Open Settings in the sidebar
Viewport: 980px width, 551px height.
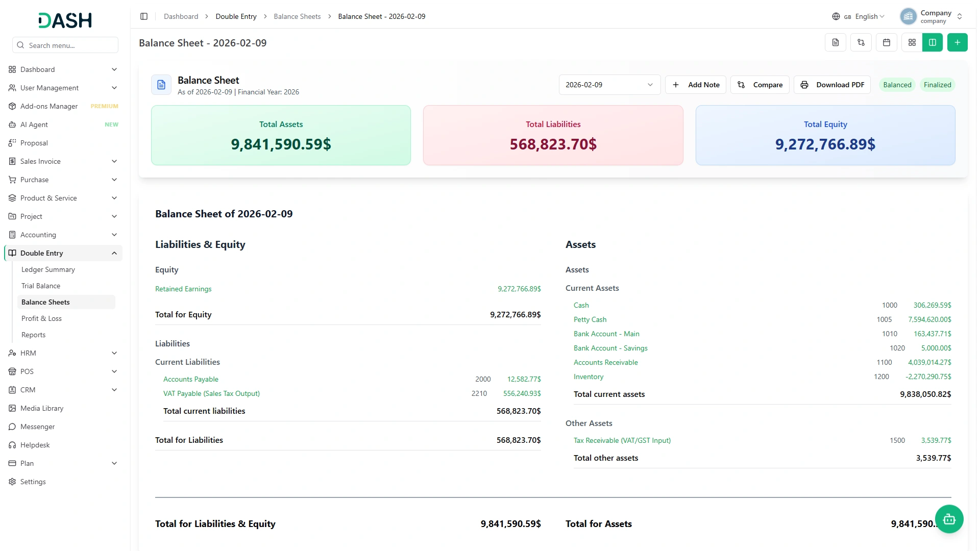tap(63, 482)
